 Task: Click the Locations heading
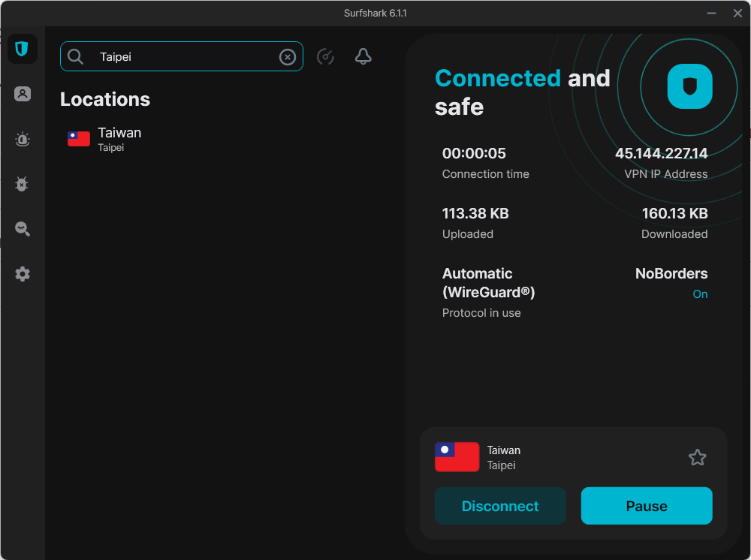[105, 100]
